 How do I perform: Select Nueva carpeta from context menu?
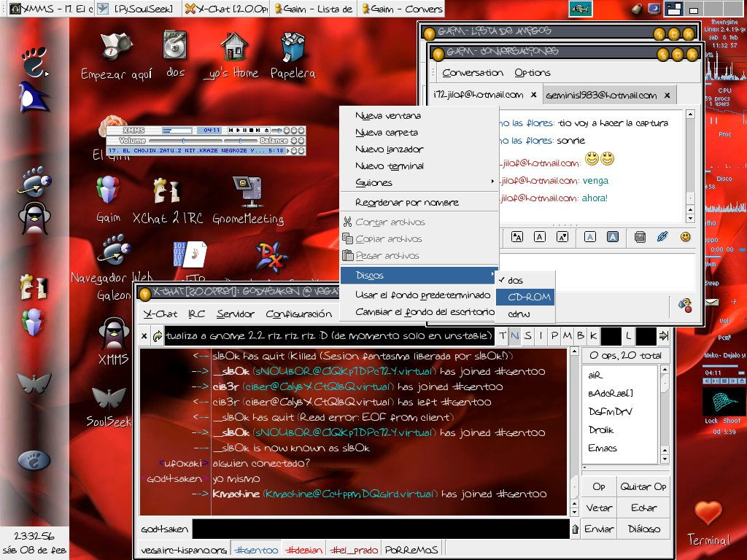pyautogui.click(x=419, y=132)
